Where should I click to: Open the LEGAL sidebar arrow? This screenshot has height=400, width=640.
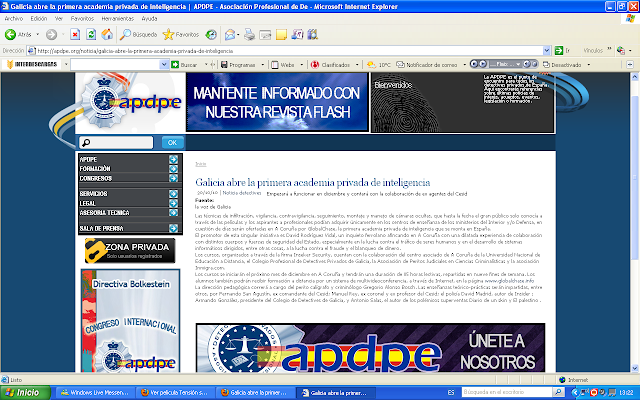pyautogui.click(x=173, y=203)
